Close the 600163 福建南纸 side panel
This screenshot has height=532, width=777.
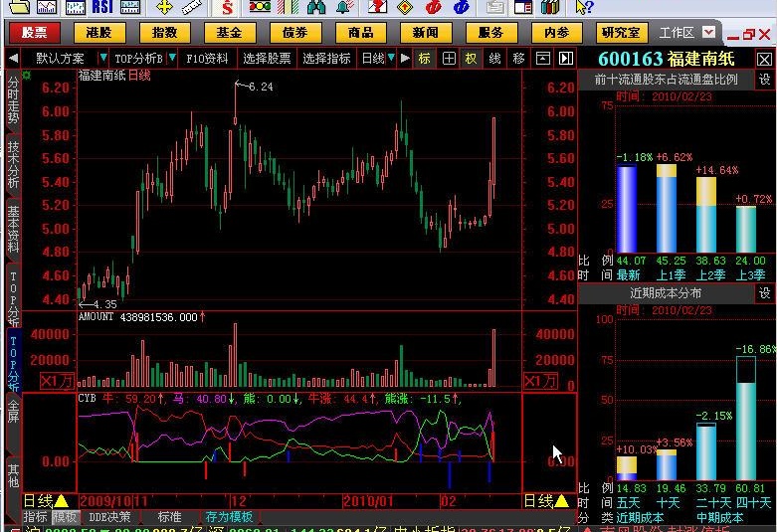(764, 60)
